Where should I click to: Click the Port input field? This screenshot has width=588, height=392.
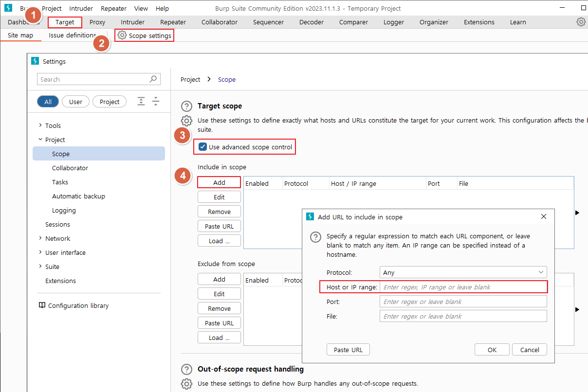coord(463,302)
